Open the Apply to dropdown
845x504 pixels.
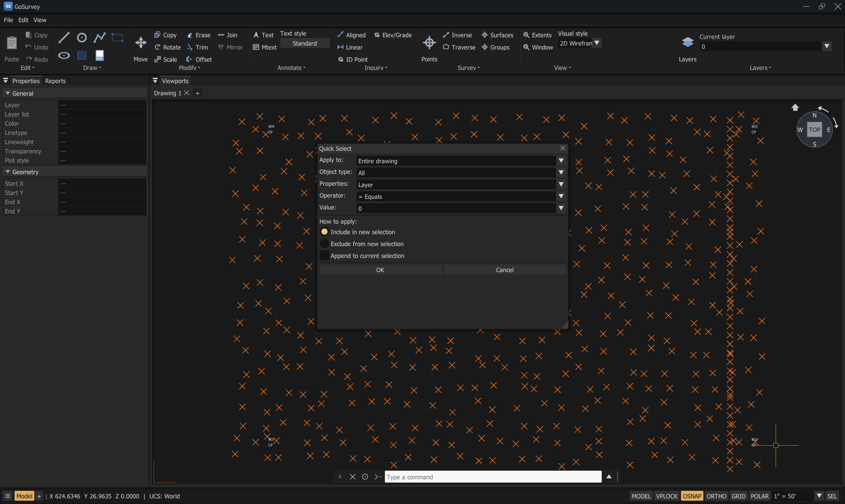click(461, 161)
